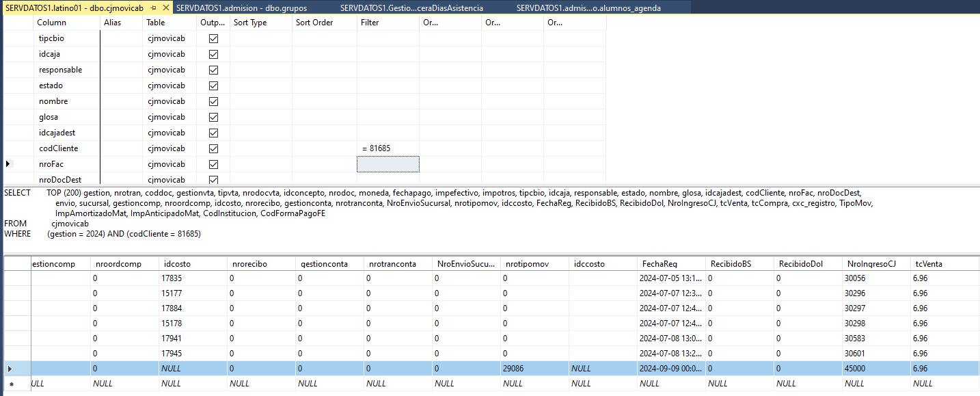
Task: Open the Gestio...ceraDiasAsistencia tab
Action: point(411,8)
